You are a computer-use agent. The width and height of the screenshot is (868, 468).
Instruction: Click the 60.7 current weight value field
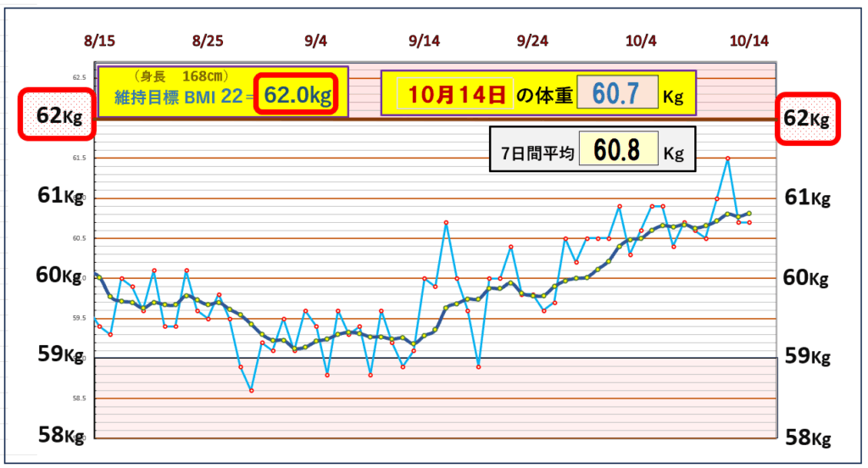(617, 94)
